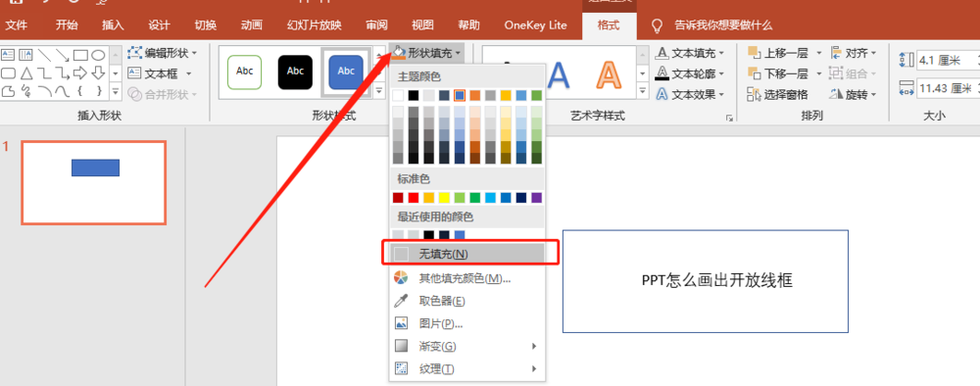
Task: Click the shape width field 11.43 厘米
Action: tap(949, 89)
